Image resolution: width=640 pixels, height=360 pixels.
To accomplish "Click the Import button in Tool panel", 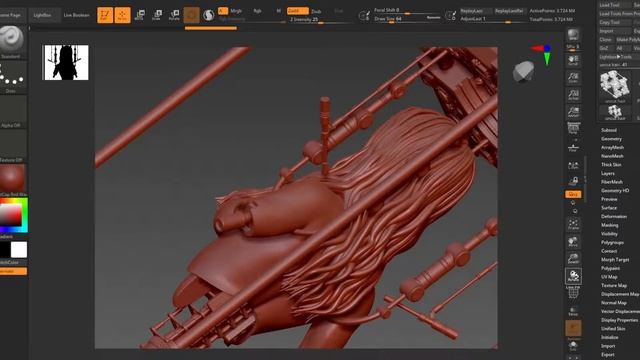I will tap(614, 31).
